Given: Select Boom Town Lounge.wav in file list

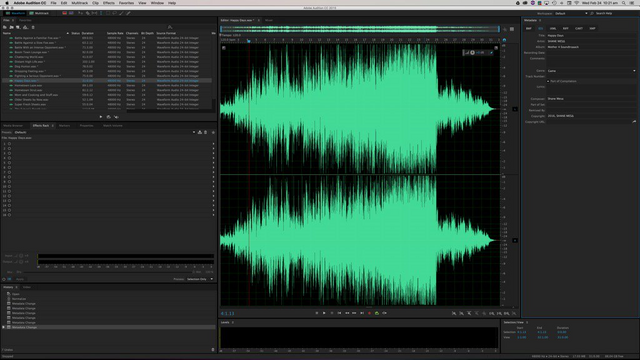Looking at the screenshot, I should point(107,52).
